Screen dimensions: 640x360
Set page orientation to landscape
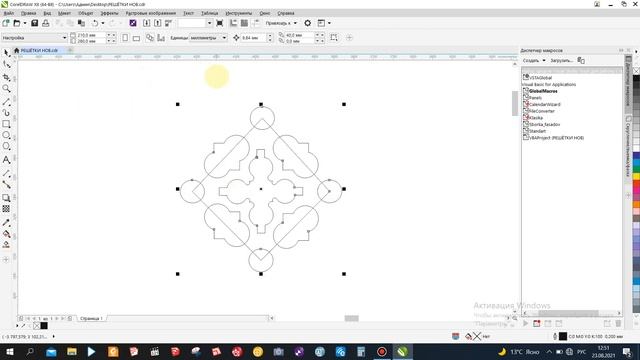(x=136, y=38)
